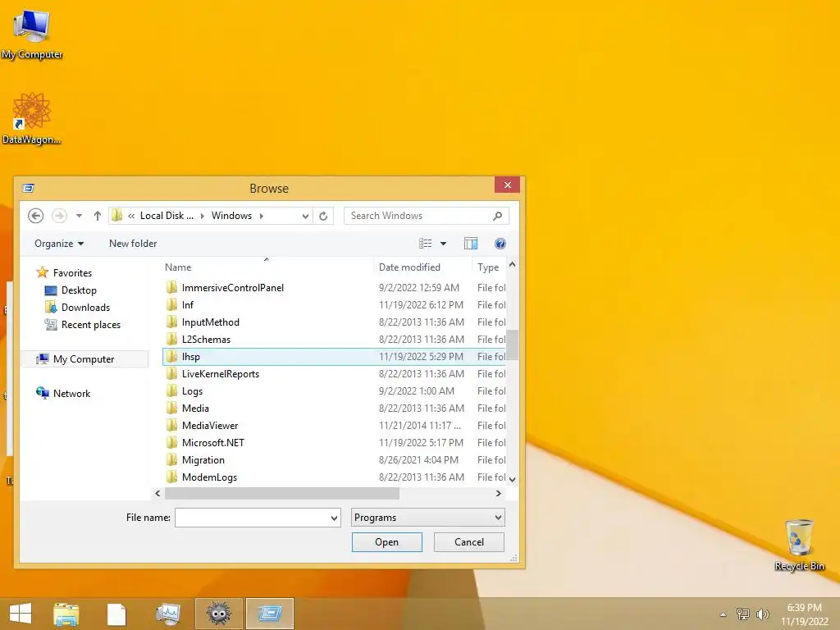The width and height of the screenshot is (840, 630).
Task: Select the lhsp folder
Action: 335,356
